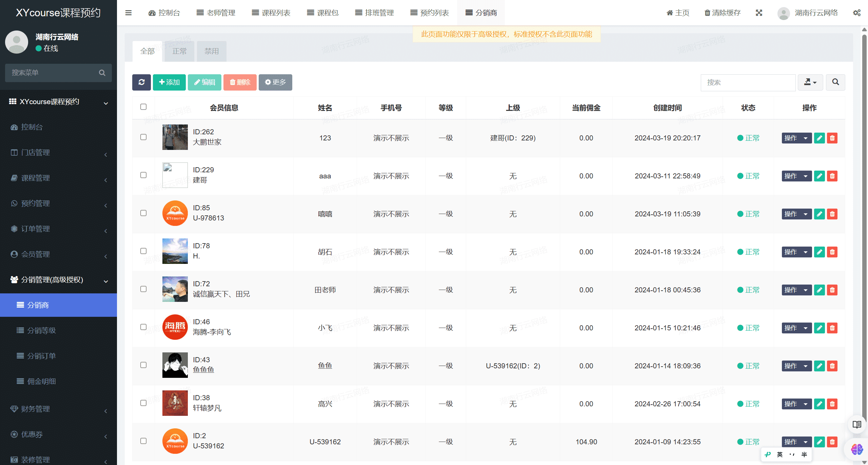Click the green 添加 add button
The width and height of the screenshot is (868, 465).
169,82
